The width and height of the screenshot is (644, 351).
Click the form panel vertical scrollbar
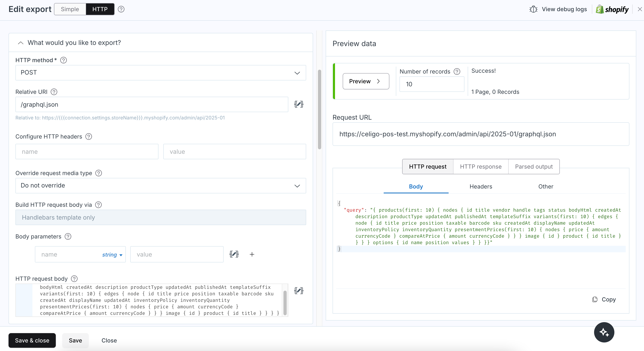319,109
